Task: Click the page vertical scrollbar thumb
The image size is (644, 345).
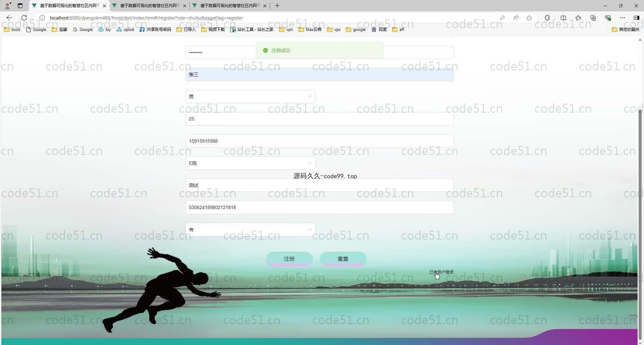Action: point(640,224)
